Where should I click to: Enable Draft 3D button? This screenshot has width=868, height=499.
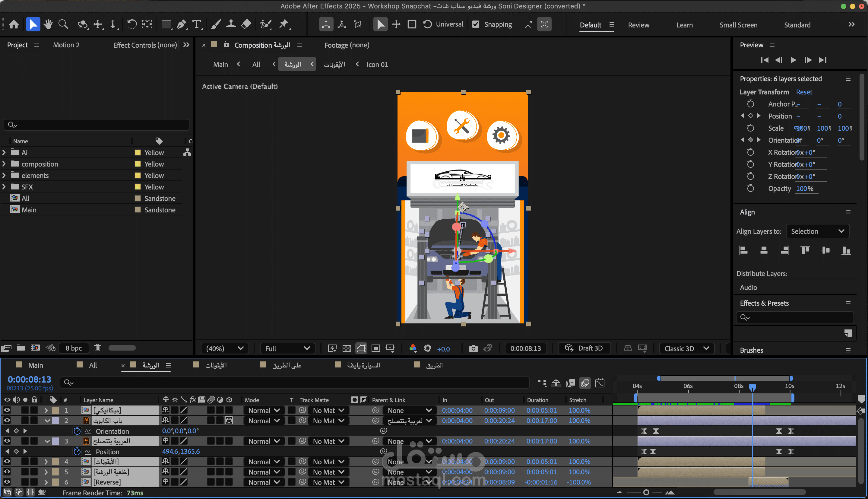point(584,348)
